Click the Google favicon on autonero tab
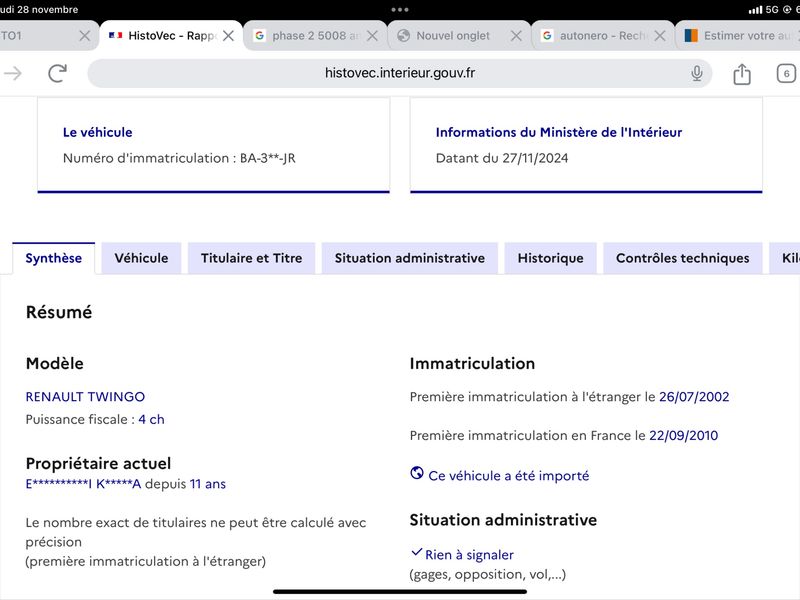This screenshot has height=600, width=800. [547, 35]
